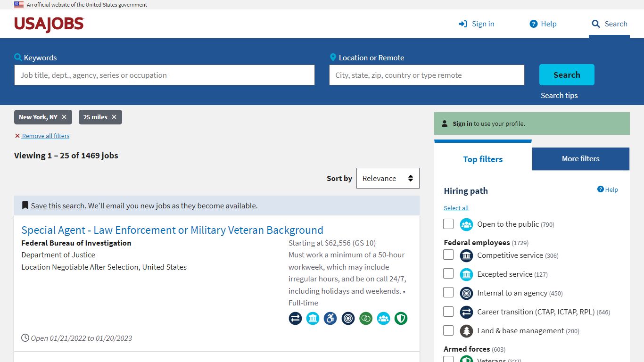Click the internal to agency target icon on job card
The image size is (644, 362).
point(348,319)
